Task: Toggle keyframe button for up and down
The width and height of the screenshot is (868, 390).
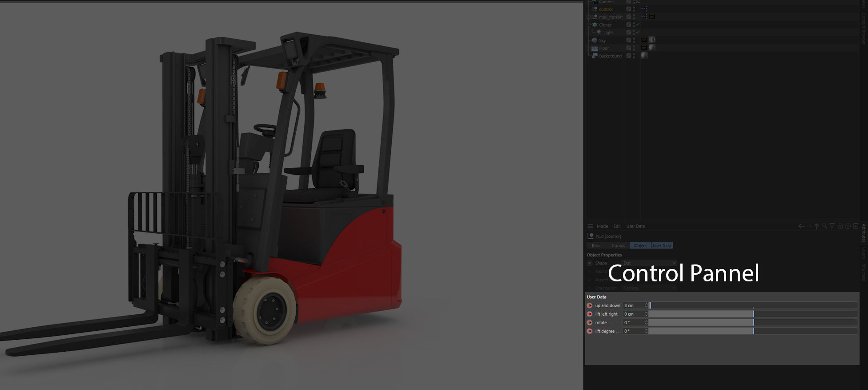Action: coord(590,305)
